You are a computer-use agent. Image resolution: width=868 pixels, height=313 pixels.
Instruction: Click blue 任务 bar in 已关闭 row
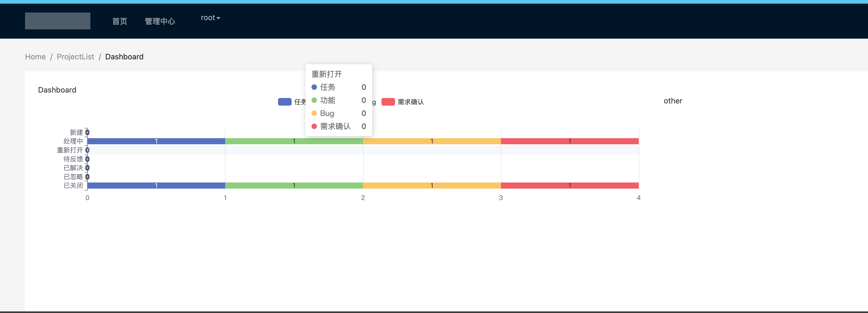[156, 185]
